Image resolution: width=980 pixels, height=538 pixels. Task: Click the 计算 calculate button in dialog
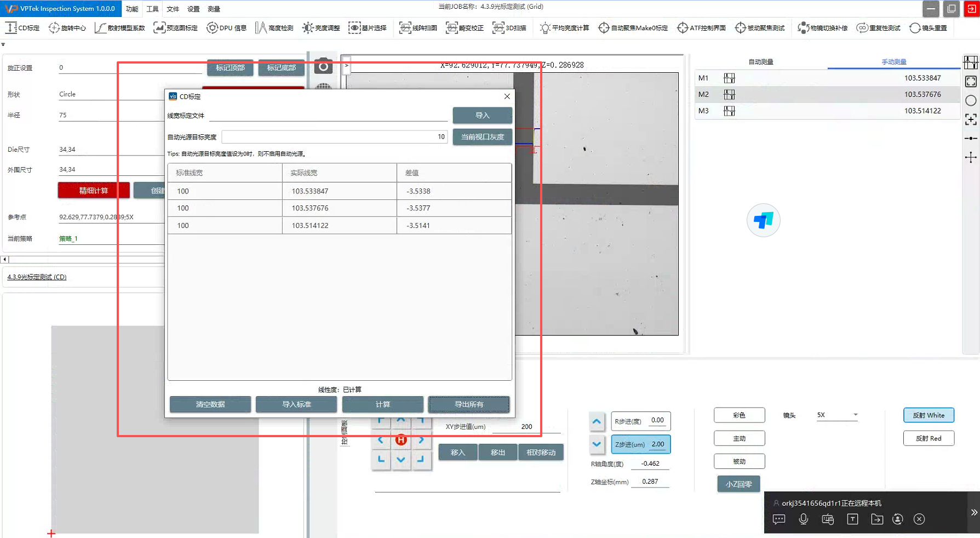point(382,404)
